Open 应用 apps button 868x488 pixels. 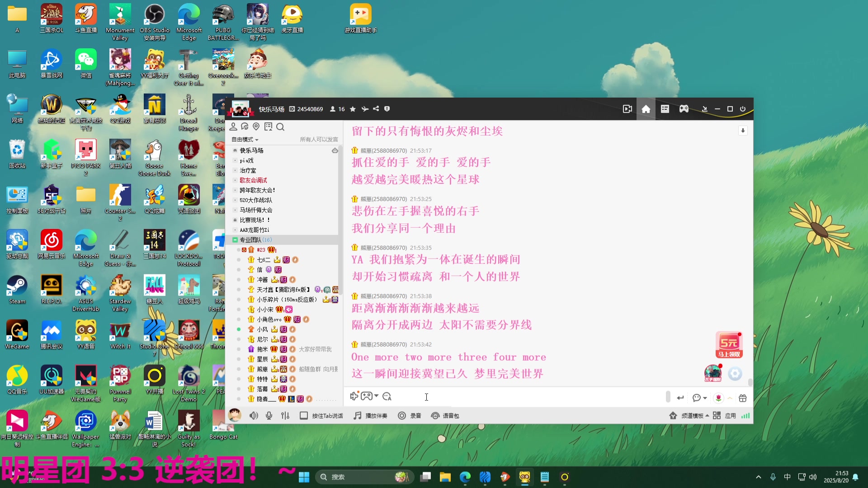[725, 416]
